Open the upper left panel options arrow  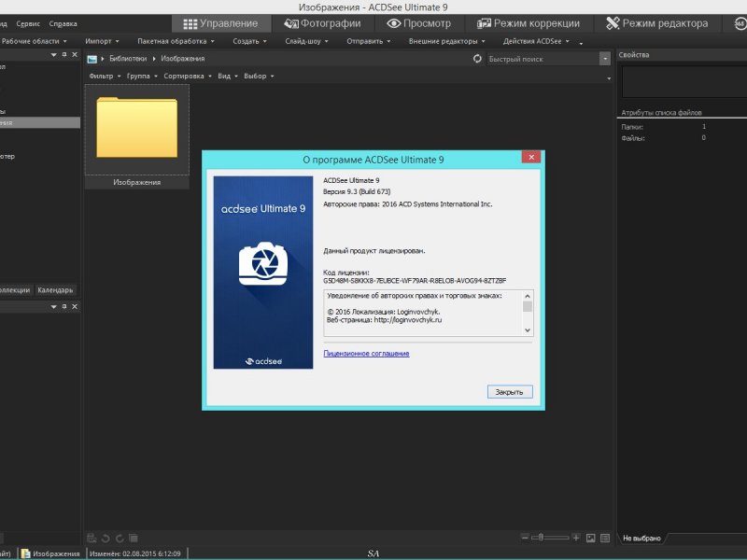(54, 55)
